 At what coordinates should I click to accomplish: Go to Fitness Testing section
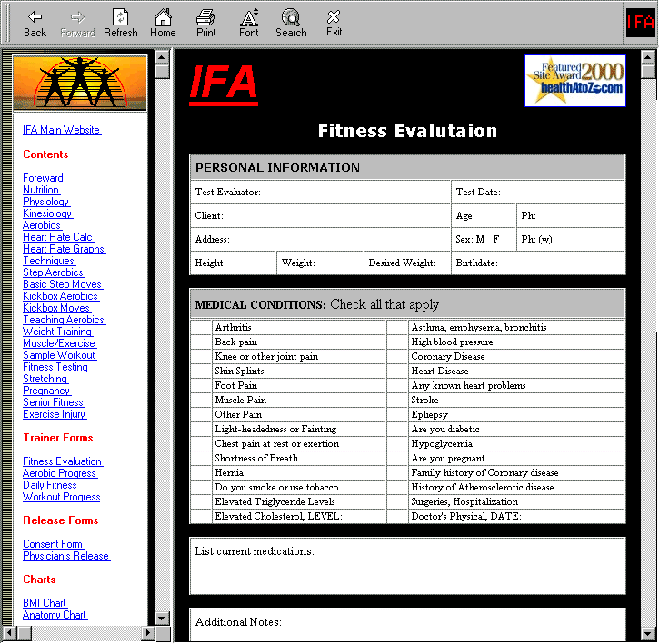[x=55, y=367]
